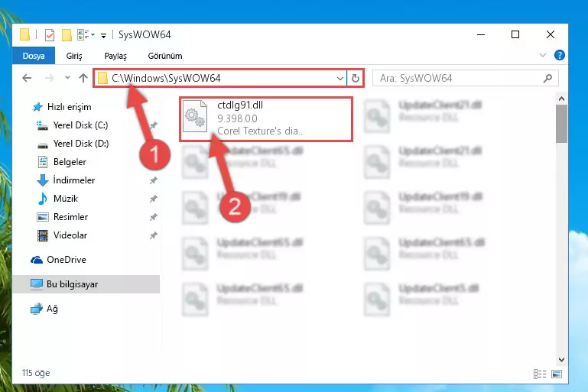Click the search magnifier icon

[548, 79]
